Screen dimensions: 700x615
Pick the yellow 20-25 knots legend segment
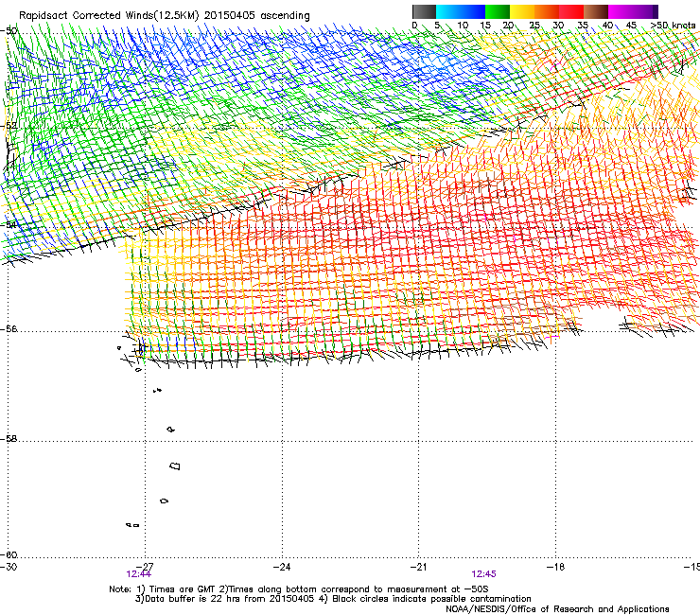tap(522, 11)
